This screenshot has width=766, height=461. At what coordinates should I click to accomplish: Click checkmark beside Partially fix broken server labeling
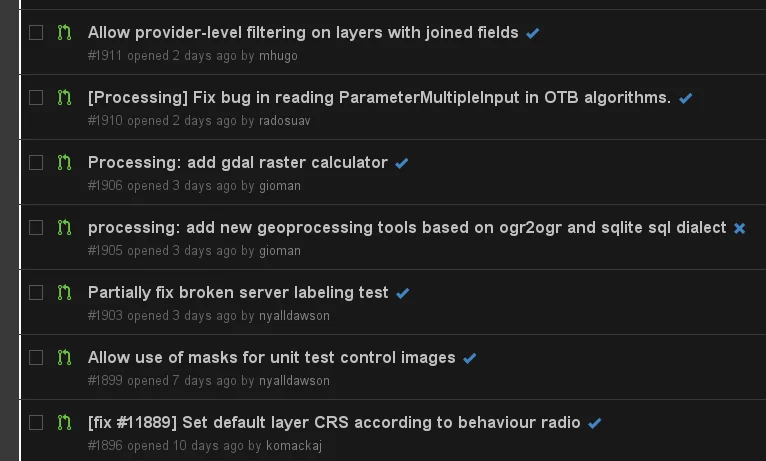click(x=403, y=293)
